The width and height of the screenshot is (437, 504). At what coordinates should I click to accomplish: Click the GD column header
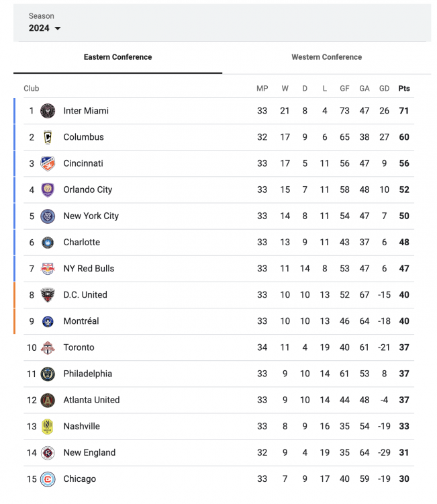pyautogui.click(x=384, y=89)
